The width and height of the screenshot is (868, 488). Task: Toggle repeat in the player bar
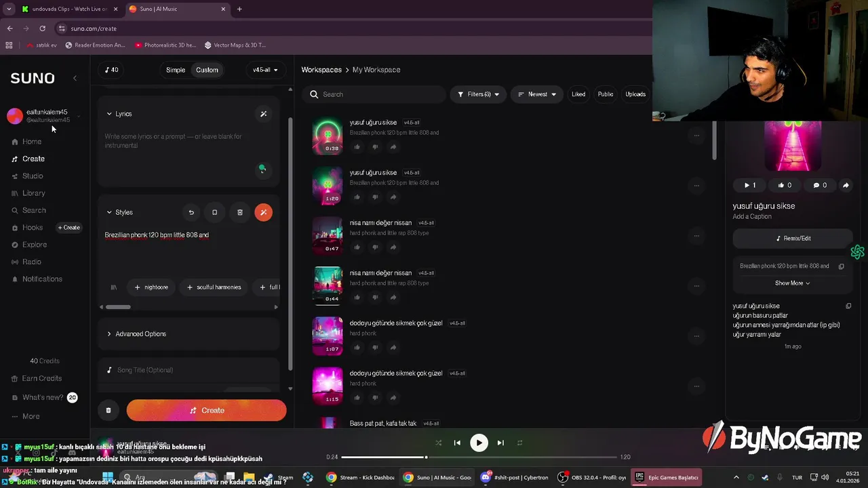pyautogui.click(x=519, y=443)
